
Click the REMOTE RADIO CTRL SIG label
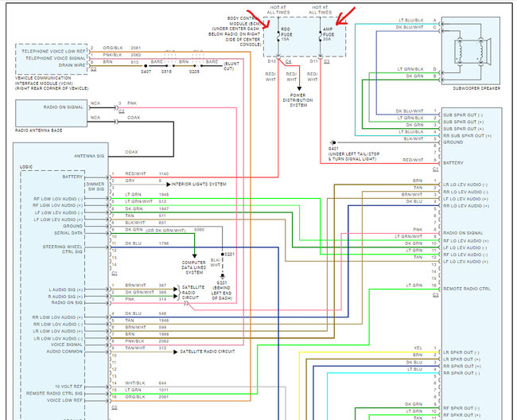pyautogui.click(x=54, y=393)
